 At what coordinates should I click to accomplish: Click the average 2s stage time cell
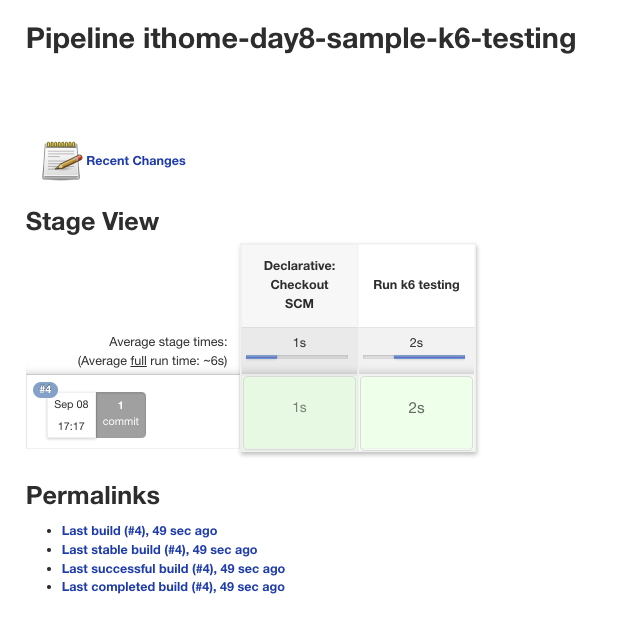[416, 343]
